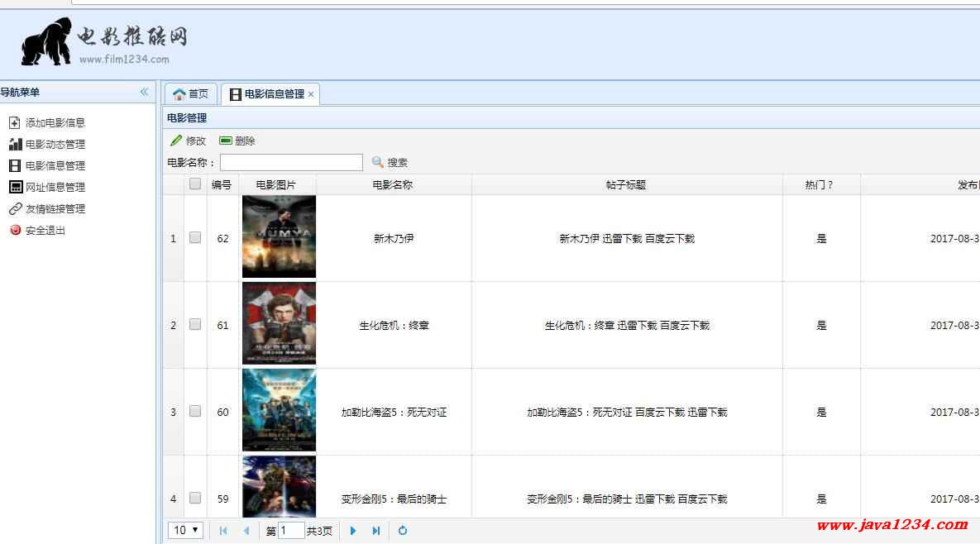The width and height of the screenshot is (980, 544).
Task: Click the 加勒比海盗5 poster thumbnail
Action: pyautogui.click(x=279, y=410)
